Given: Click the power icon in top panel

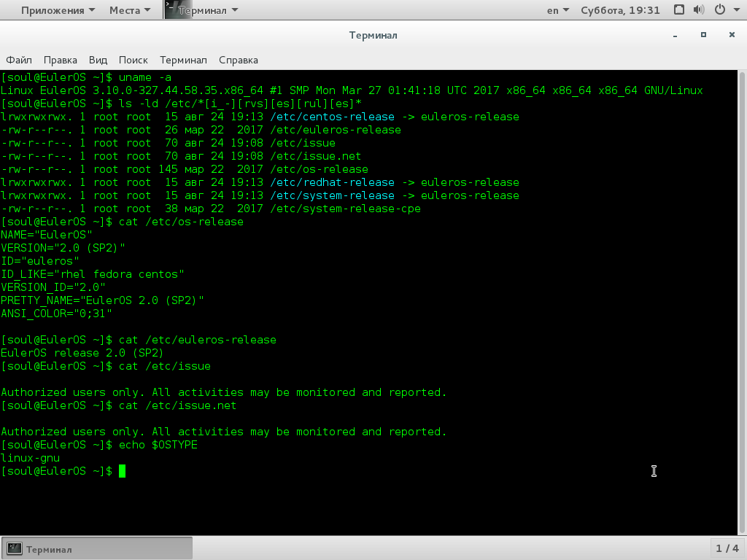Looking at the screenshot, I should click(x=720, y=9).
